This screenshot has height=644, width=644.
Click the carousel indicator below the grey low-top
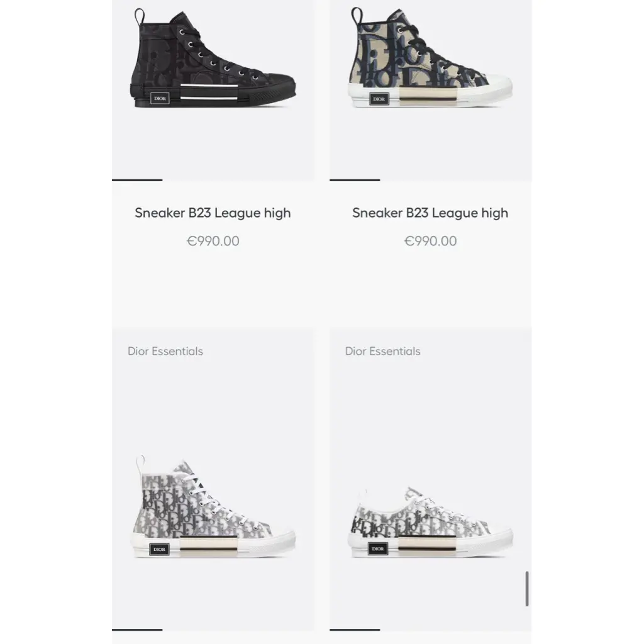point(355,630)
